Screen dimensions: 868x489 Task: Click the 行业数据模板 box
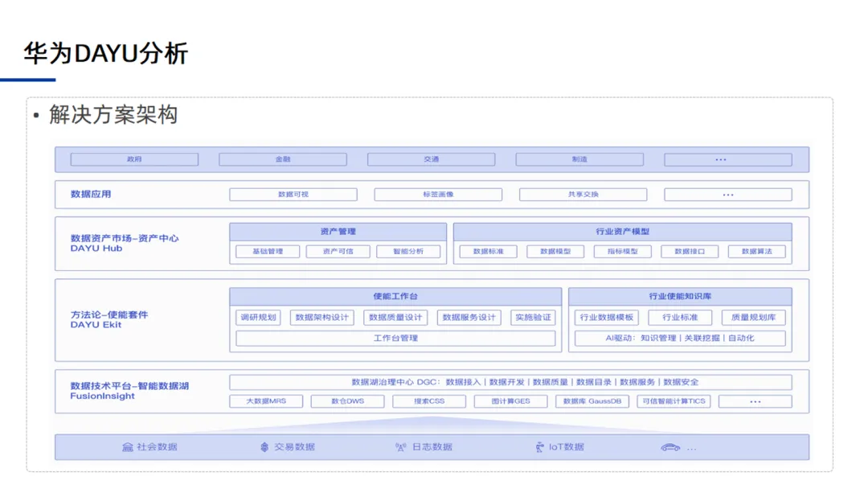(607, 318)
